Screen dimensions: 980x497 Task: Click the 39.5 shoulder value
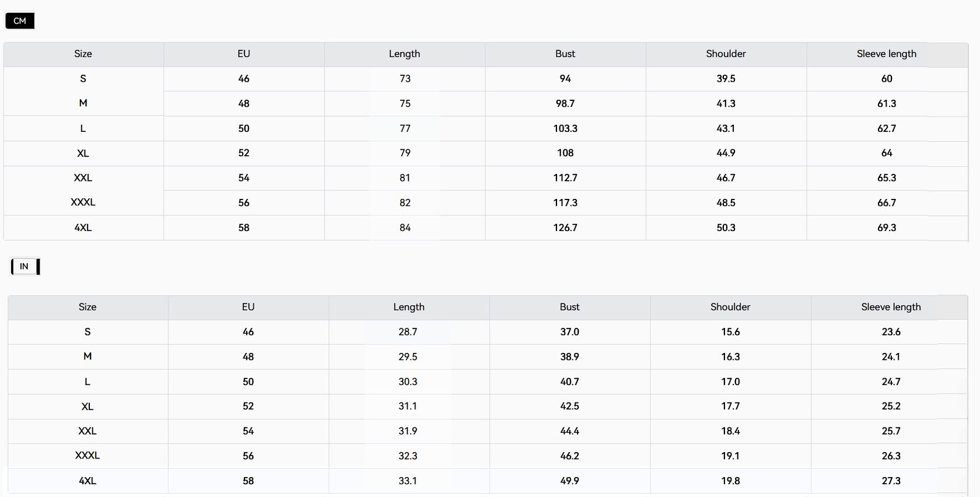point(726,79)
